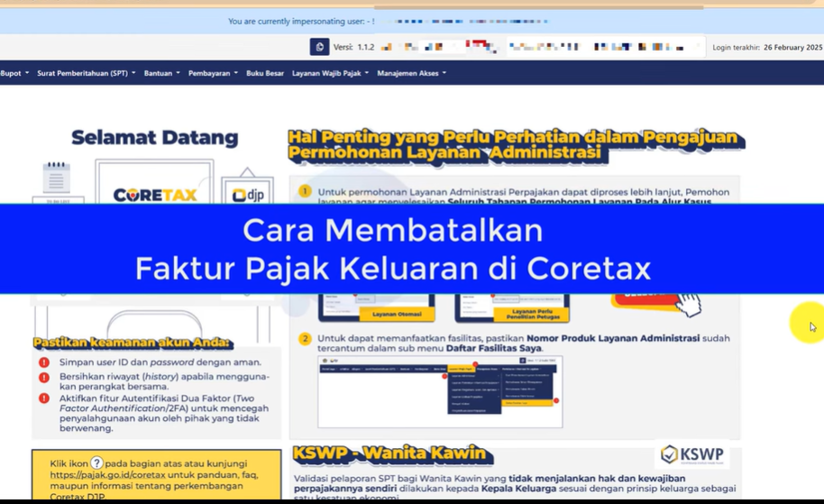Click the red alert icon beside Simpan user ID
Viewport: 824px width, 504px height.
tap(44, 362)
